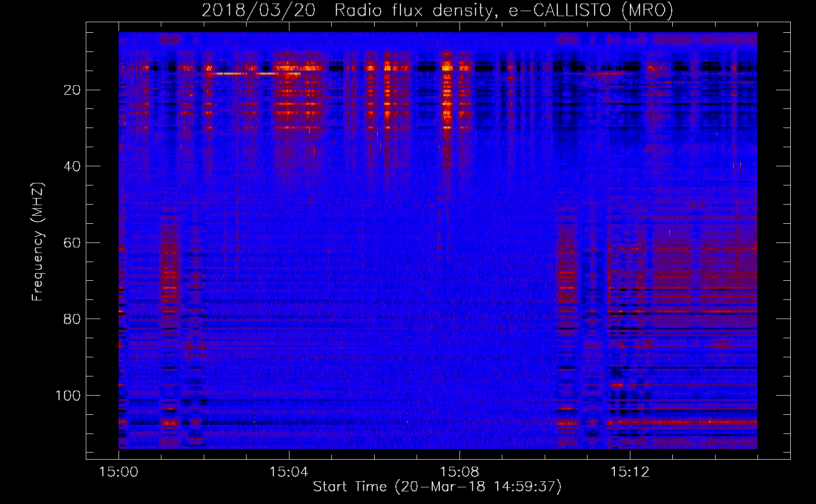Click the '20' frequency tick label
This screenshot has width=816, height=504.
[x=72, y=90]
